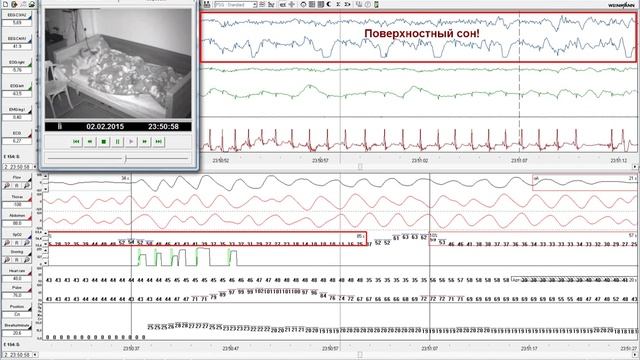Click the Heart rate value field
The image size is (640, 360).
point(17,278)
